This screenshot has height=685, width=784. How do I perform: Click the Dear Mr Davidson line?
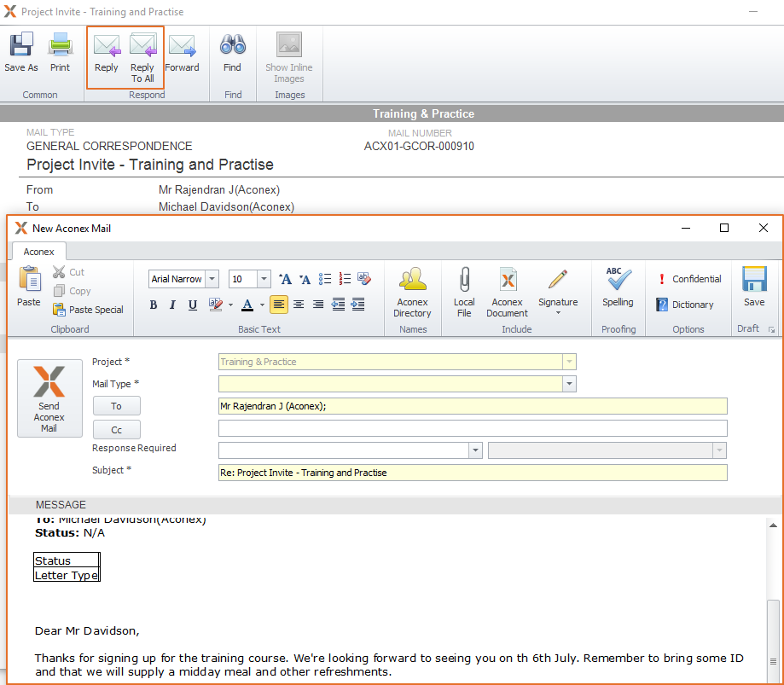[87, 631]
